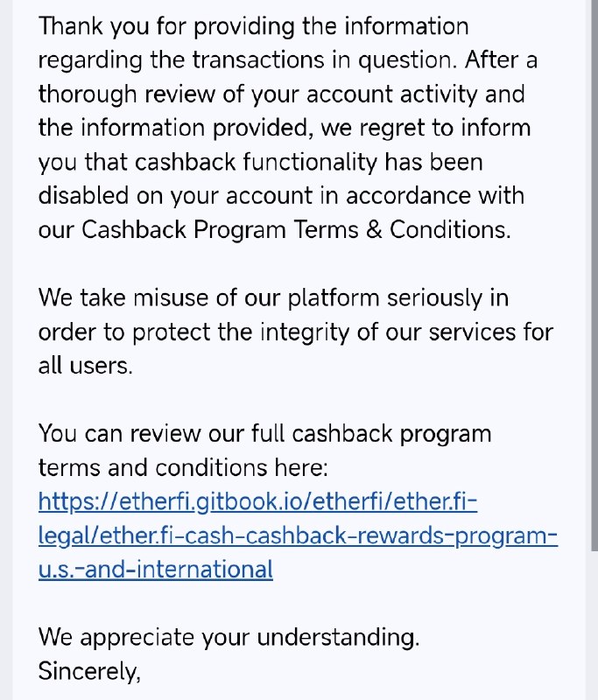The height and width of the screenshot is (700, 598).
Task: Click the 'thorough review of your account activity' line
Action: [281, 94]
